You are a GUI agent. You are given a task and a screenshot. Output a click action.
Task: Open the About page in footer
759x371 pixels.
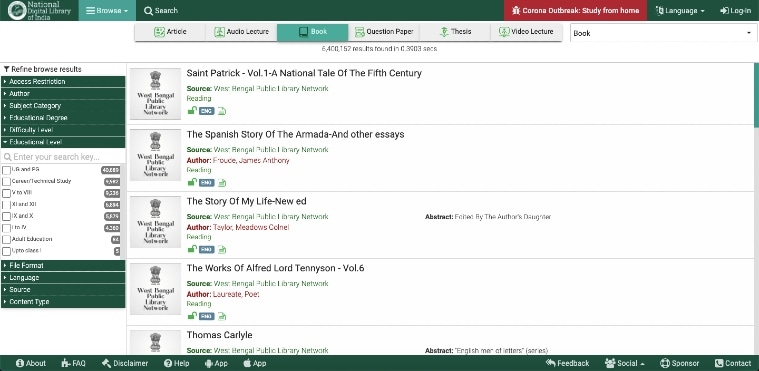click(x=31, y=363)
